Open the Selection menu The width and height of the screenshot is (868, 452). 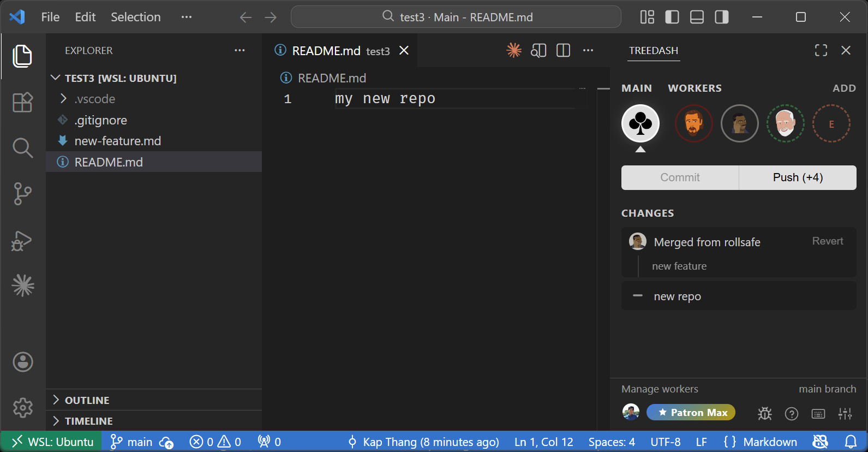tap(136, 17)
